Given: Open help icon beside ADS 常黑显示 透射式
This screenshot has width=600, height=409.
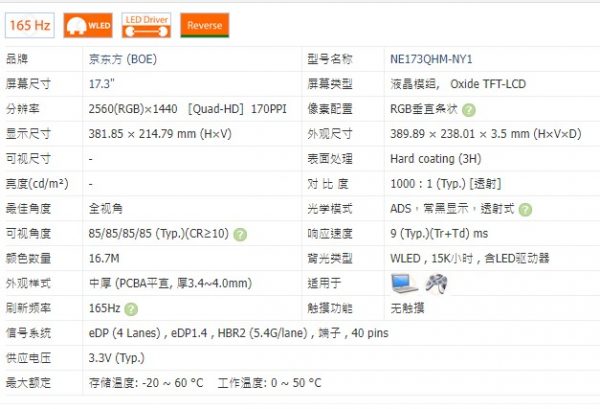Looking at the screenshot, I should tap(525, 210).
